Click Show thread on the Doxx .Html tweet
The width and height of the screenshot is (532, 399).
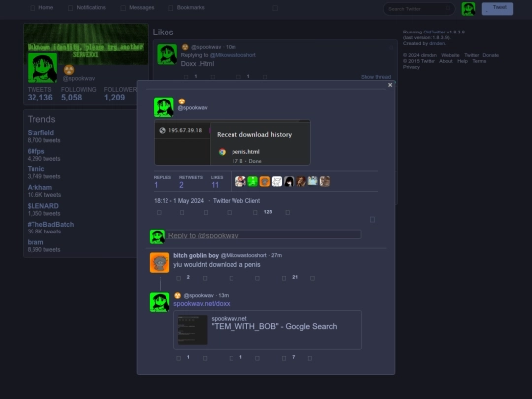coord(375,77)
